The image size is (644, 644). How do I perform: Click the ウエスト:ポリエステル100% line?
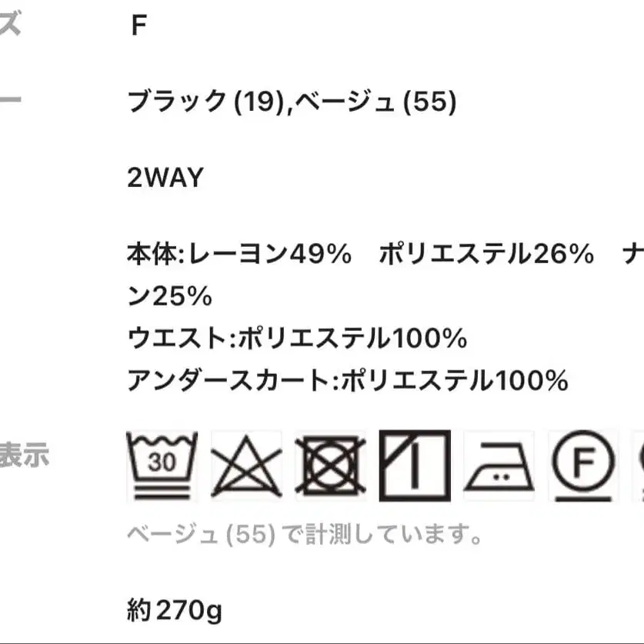click(297, 338)
